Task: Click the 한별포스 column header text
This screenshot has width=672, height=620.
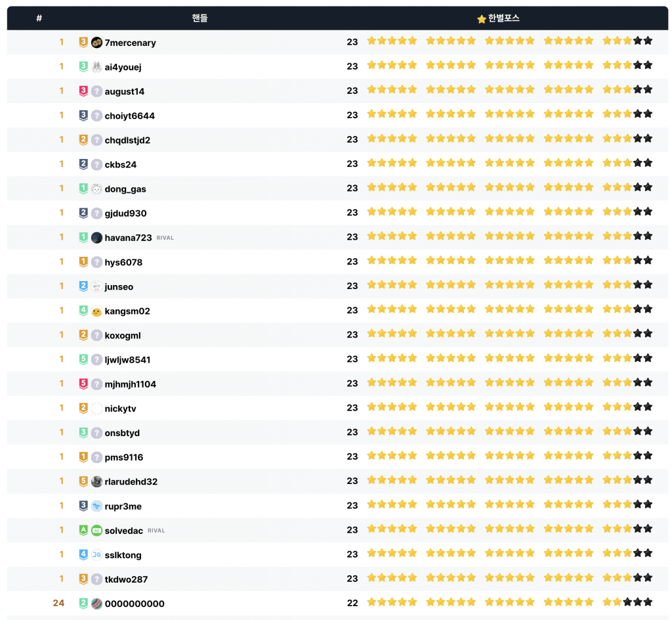Action: 503,18
